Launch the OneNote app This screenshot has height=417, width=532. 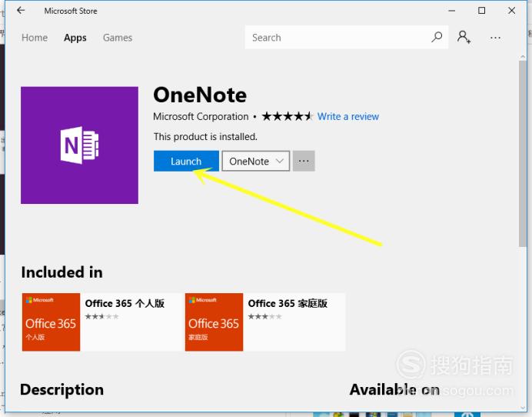[x=186, y=161]
